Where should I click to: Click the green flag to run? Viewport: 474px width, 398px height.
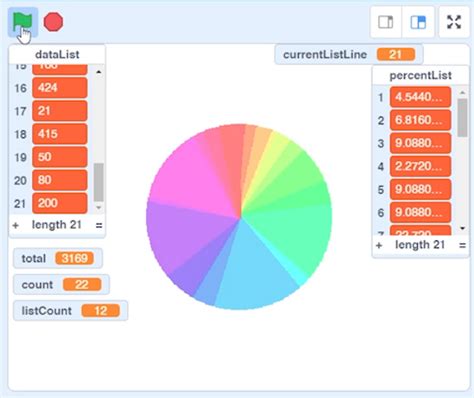pos(22,22)
